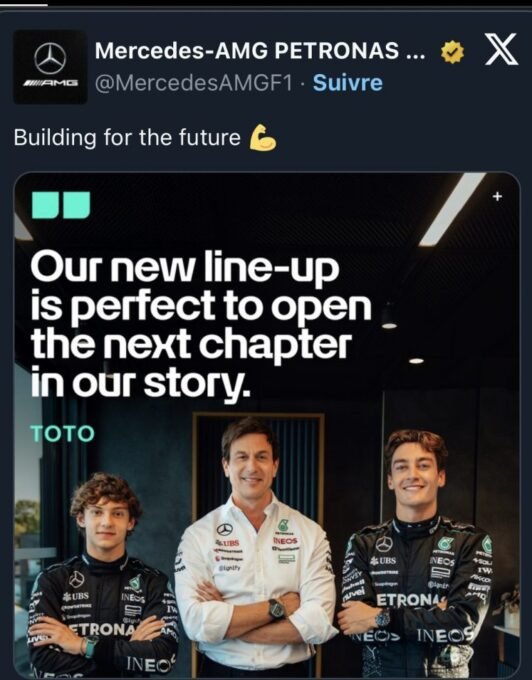Click the Suivre follow link

(348, 82)
